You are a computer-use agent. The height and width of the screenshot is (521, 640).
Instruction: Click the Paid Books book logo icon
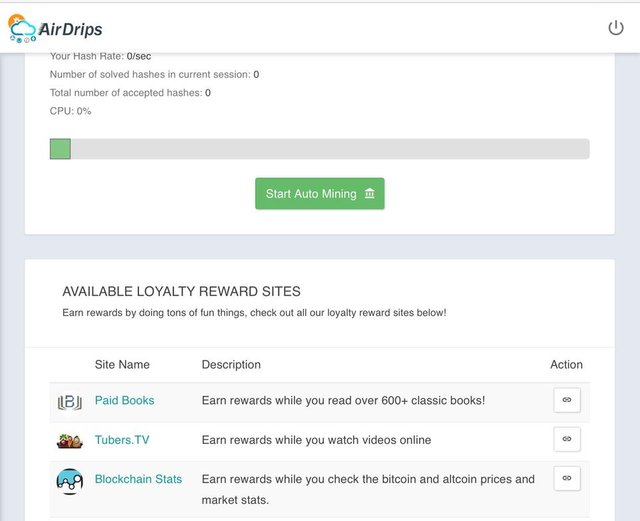click(69, 402)
